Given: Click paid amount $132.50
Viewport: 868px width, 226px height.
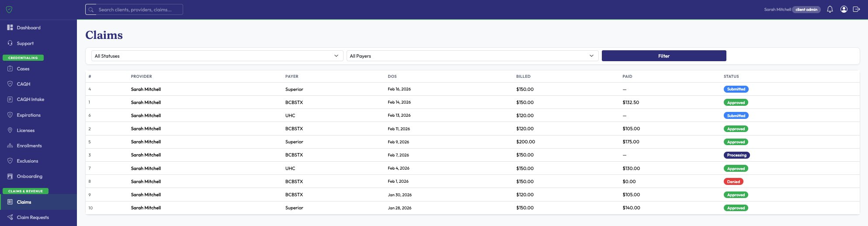Looking at the screenshot, I should point(631,102).
